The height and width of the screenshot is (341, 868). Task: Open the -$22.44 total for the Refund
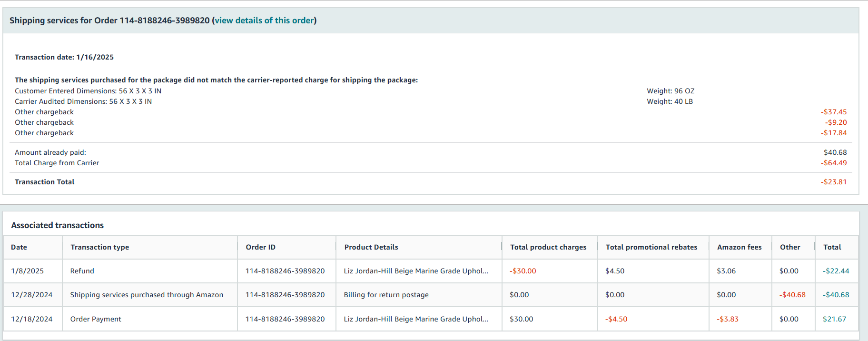tap(836, 271)
